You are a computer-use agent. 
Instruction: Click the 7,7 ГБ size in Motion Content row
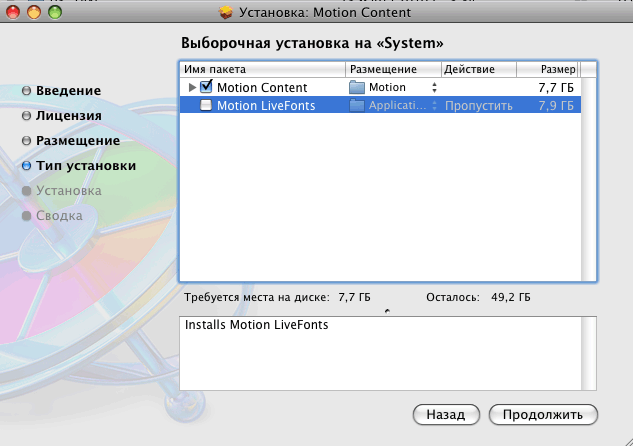coord(556,88)
